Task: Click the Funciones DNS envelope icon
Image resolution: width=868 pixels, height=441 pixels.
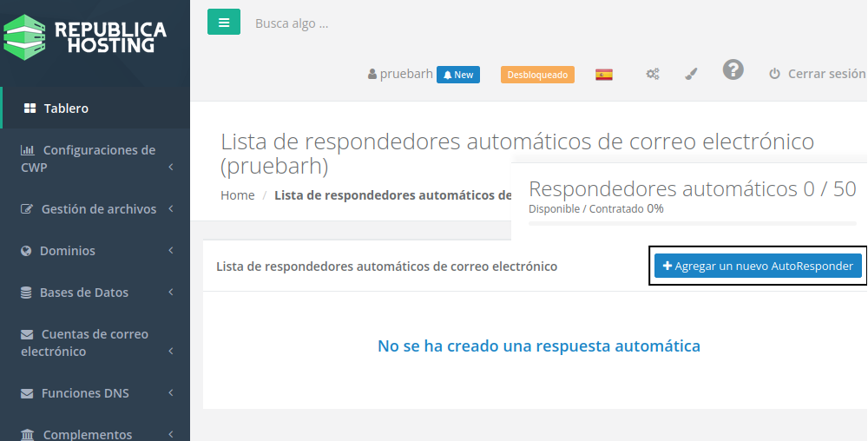Action: [x=26, y=393]
